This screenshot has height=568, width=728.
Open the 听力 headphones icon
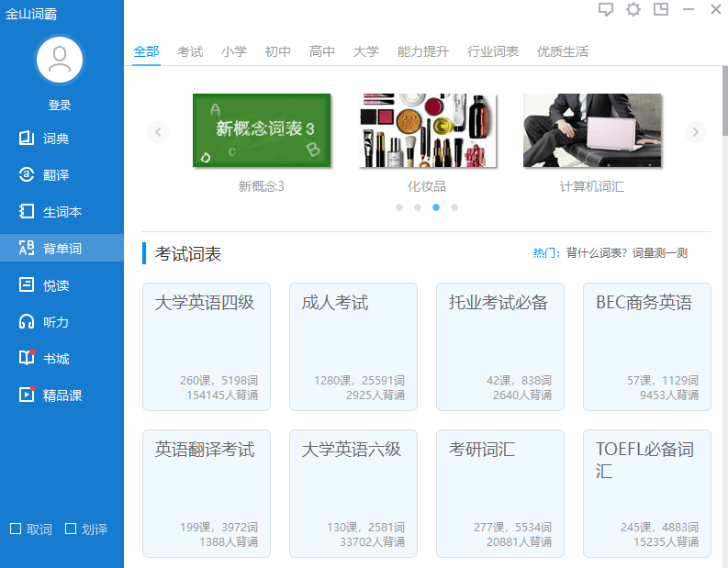pos(27,322)
